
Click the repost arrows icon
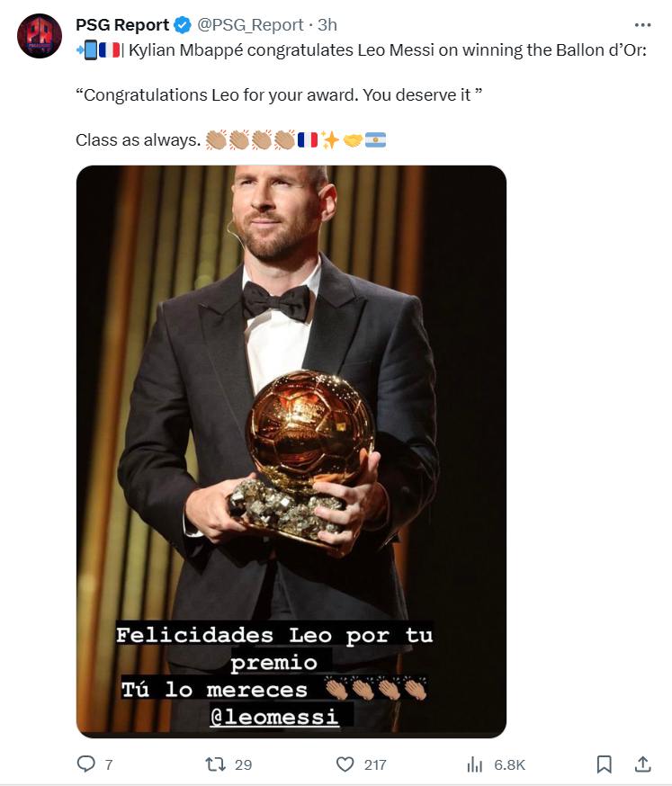(x=215, y=764)
